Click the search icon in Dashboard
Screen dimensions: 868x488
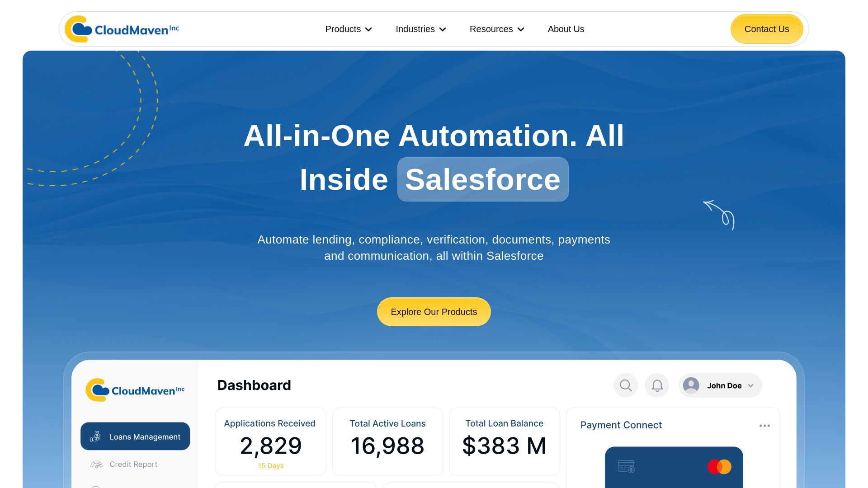coord(626,385)
